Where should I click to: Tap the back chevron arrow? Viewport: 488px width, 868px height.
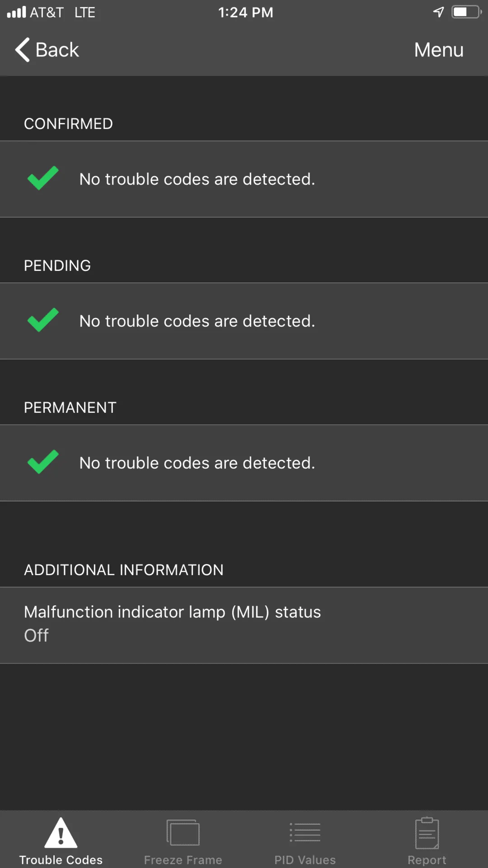pyautogui.click(x=22, y=50)
